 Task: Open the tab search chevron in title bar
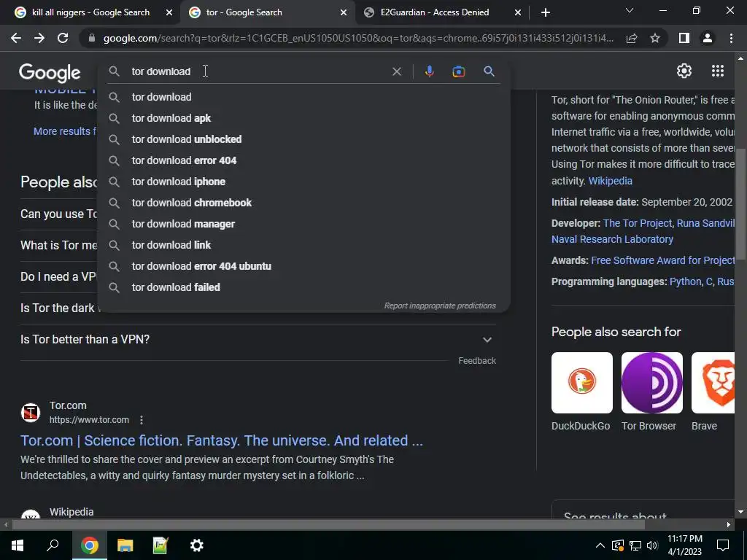(x=630, y=10)
